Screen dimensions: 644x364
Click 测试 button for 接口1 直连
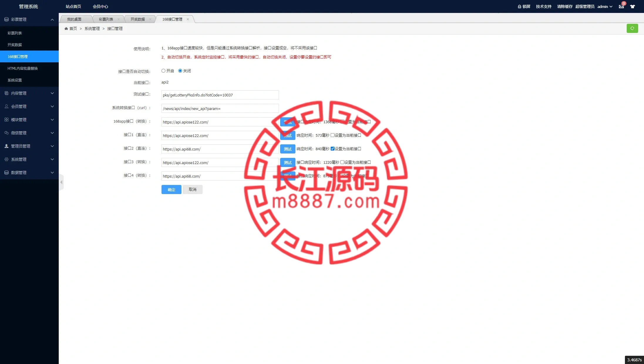pos(287,136)
